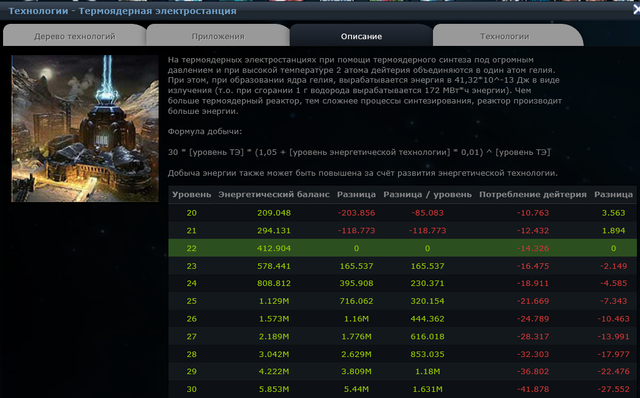The height and width of the screenshot is (398, 640).
Task: Click deuterium consumption -41.878
Action: 533,389
